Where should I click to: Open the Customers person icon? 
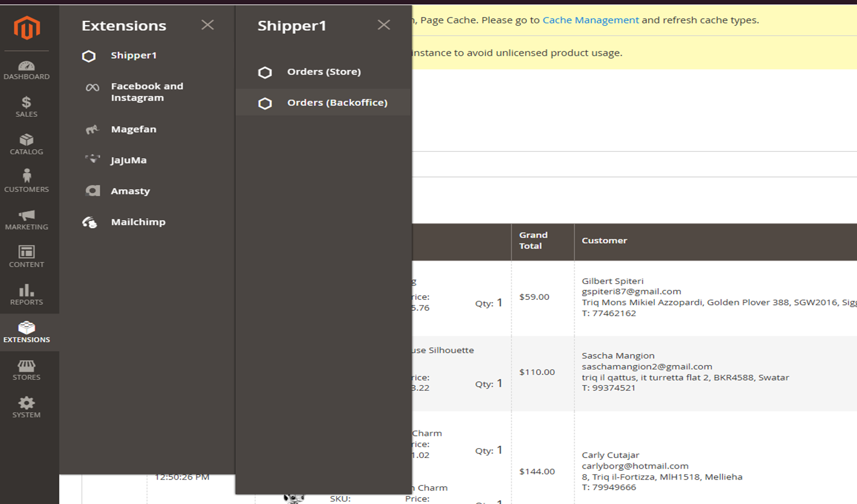26,176
